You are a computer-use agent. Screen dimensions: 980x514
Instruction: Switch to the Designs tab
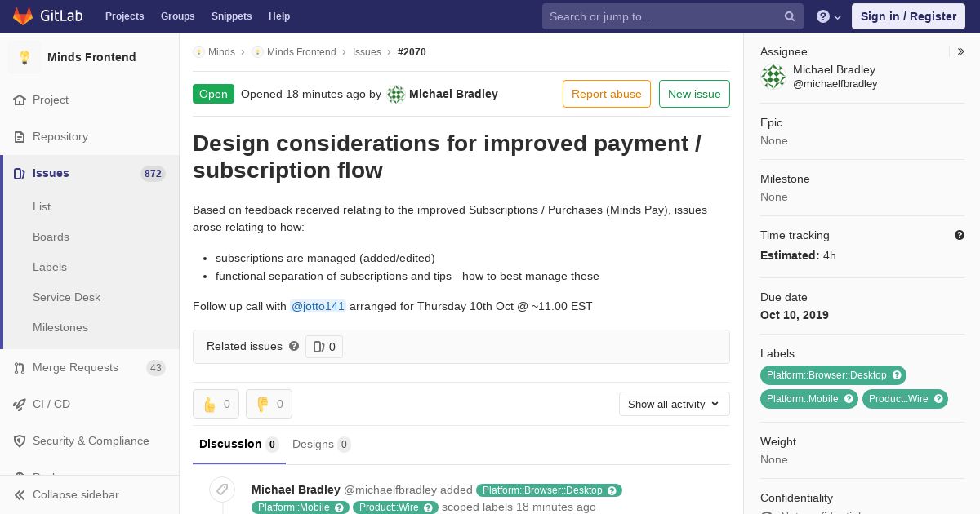pyautogui.click(x=322, y=445)
